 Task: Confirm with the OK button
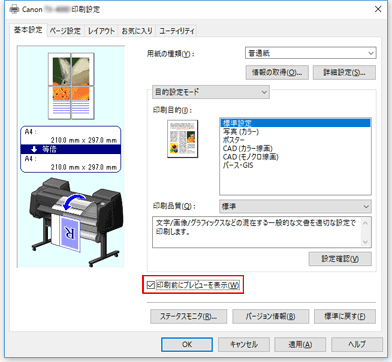187,344
